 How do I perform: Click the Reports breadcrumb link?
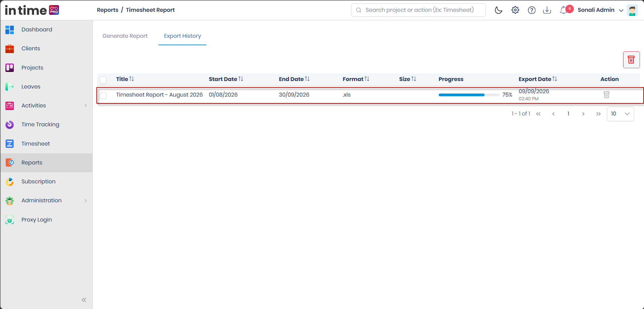click(108, 10)
